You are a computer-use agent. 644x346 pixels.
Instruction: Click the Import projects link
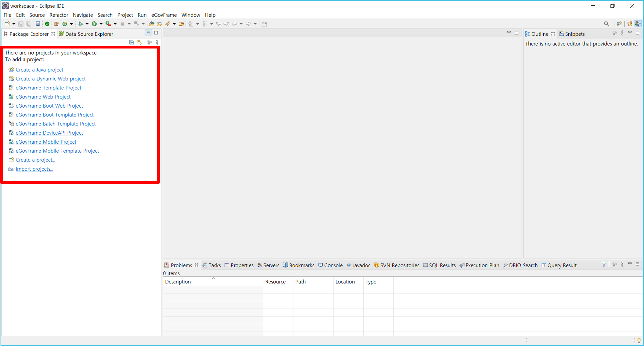[34, 169]
